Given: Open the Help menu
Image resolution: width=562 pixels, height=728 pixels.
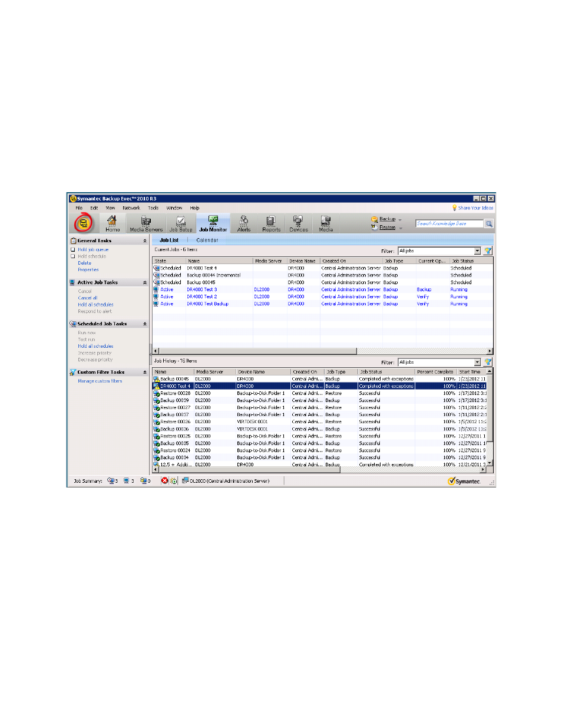Looking at the screenshot, I should [194, 207].
